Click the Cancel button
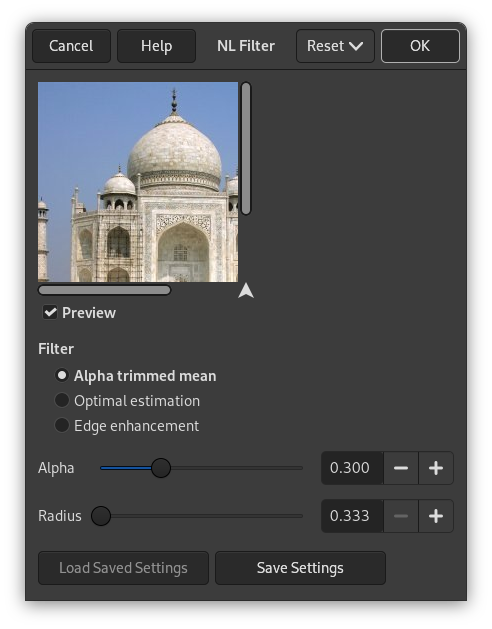This screenshot has height=629, width=492. tap(71, 46)
